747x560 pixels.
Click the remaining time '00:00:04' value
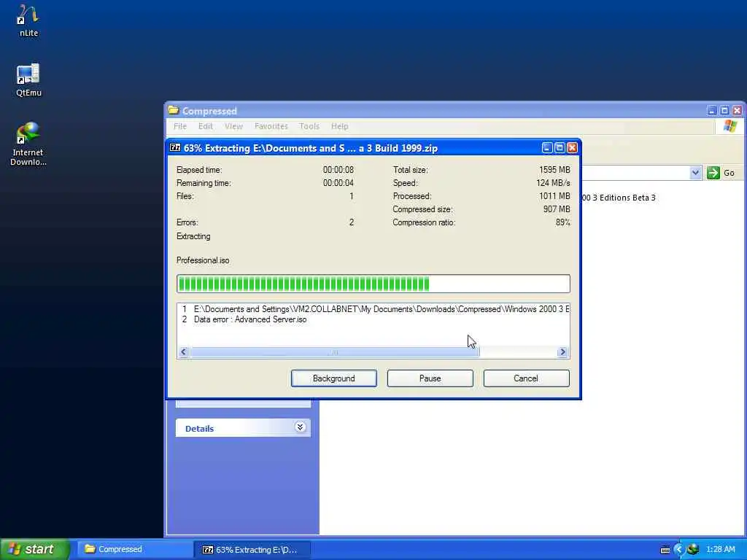tap(338, 183)
